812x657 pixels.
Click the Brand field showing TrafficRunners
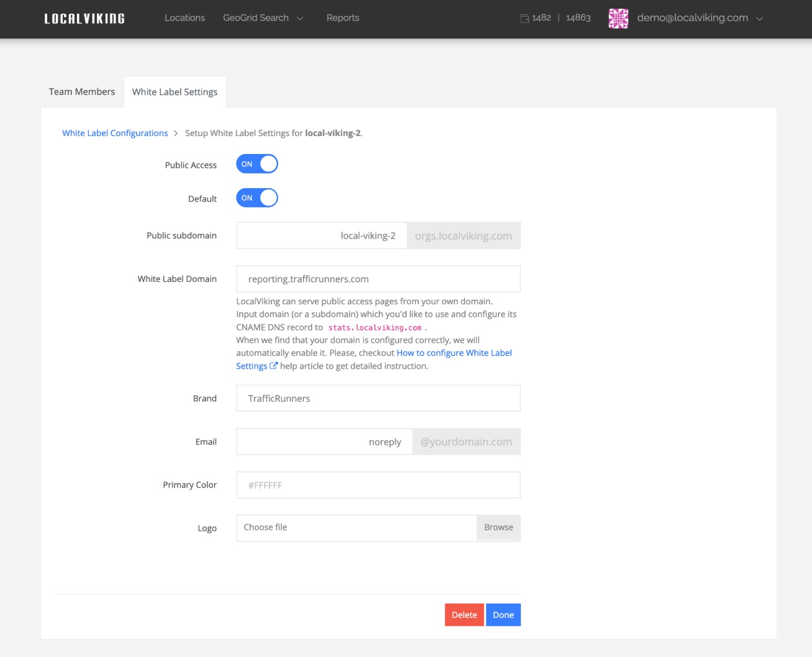pos(378,398)
